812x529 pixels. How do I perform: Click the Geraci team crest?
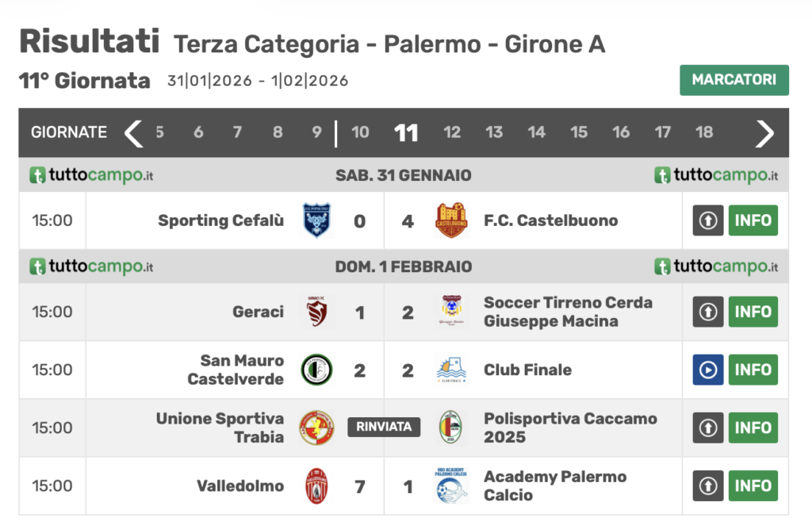coord(317,312)
